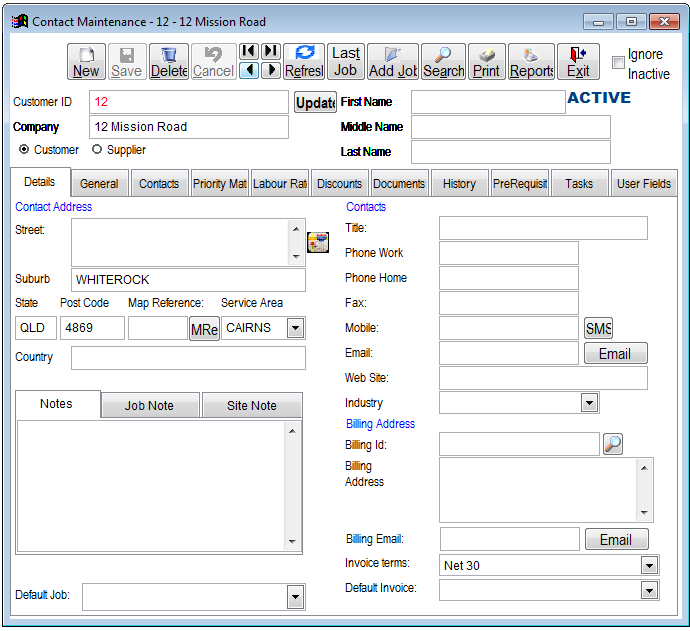This screenshot has width=690, height=631.
Task: Expand the Service Area dropdown
Action: point(295,328)
